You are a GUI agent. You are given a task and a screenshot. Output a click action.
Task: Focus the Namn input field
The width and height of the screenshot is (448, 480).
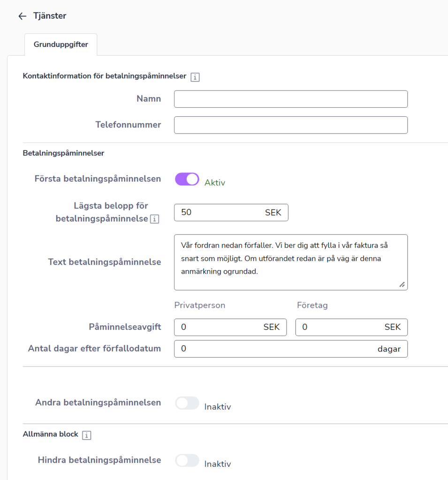(x=291, y=99)
